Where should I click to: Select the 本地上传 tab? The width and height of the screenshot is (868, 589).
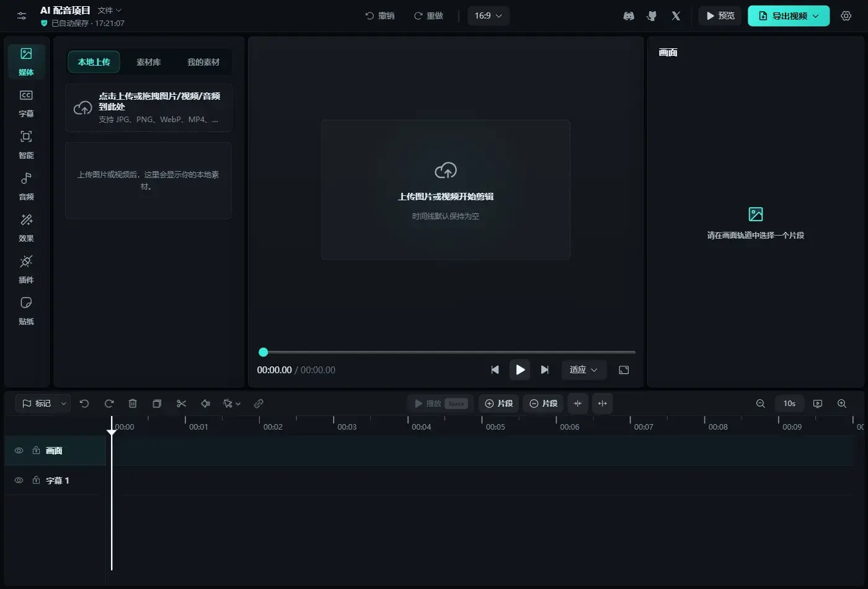point(94,62)
